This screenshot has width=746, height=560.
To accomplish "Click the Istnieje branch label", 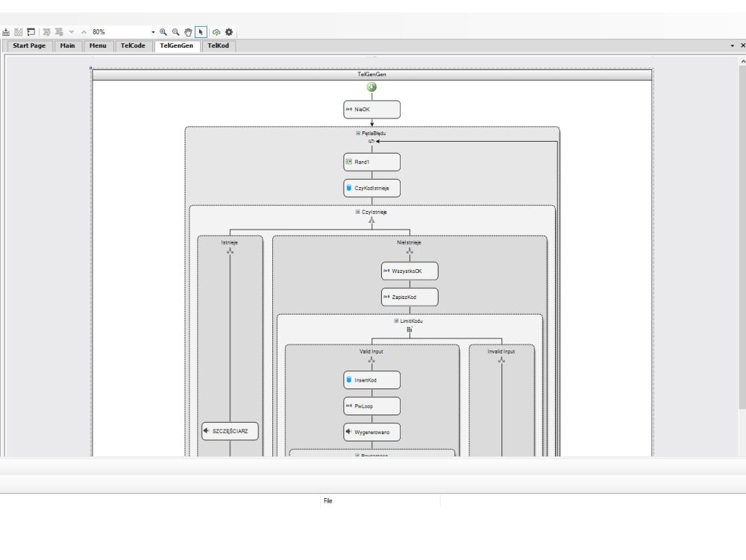I will (x=230, y=242).
